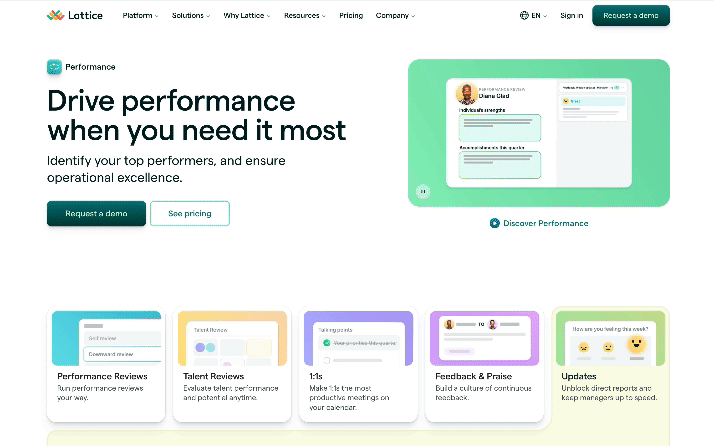Viewport: 714px width, 446px height.
Task: Select the 1:1s card
Action: 358,364
